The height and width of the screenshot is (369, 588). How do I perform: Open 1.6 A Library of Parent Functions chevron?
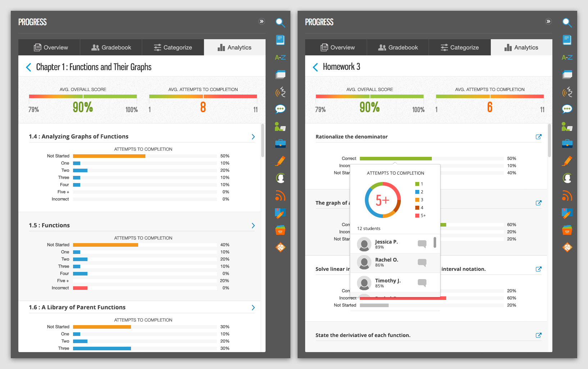253,307
